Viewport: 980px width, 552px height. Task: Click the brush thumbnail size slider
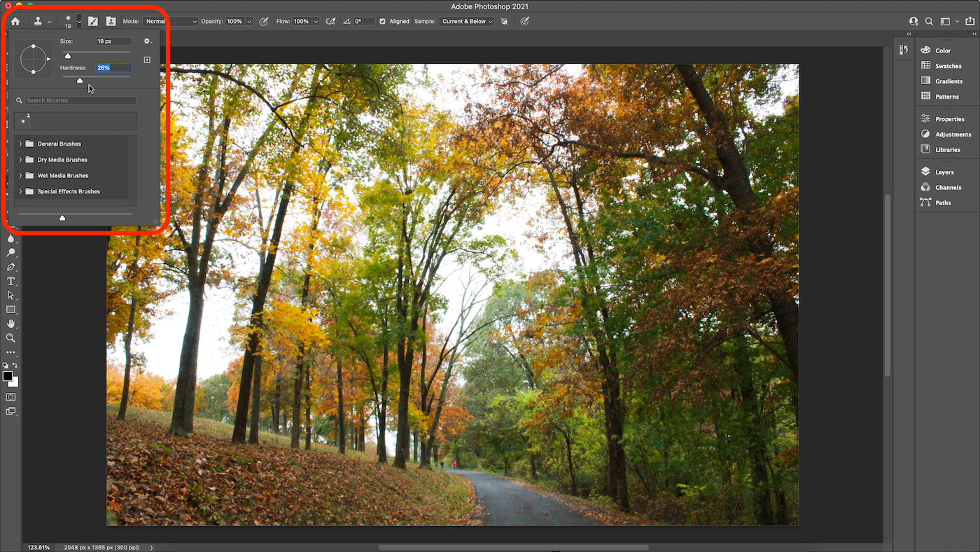(62, 218)
